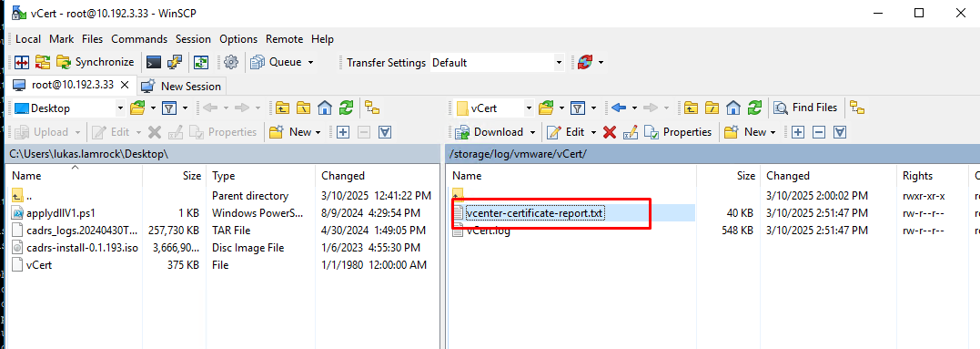Open the Mark menu
The height and width of the screenshot is (349, 980).
(x=61, y=39)
